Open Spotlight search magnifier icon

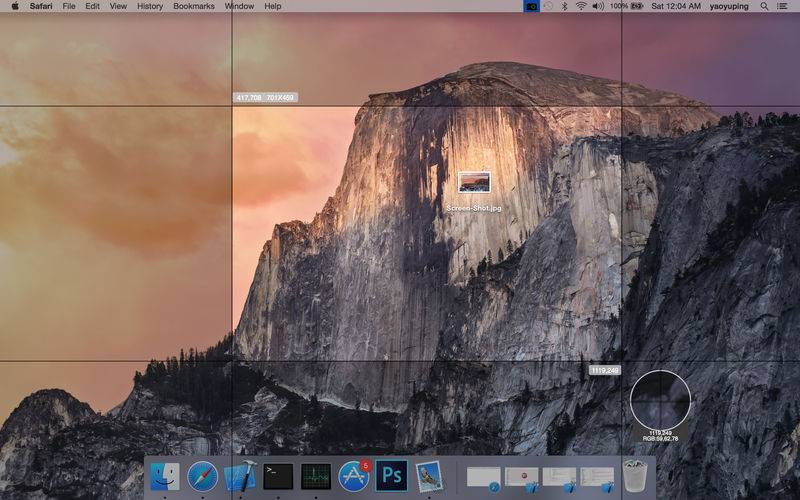(765, 6)
